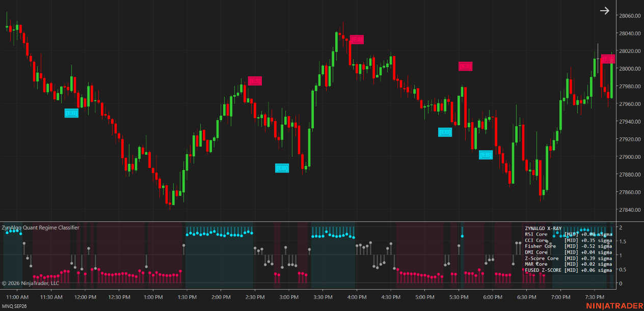This screenshot has height=311, width=644.
Task: Click the 28060.00 price axis label
Action: (630, 16)
